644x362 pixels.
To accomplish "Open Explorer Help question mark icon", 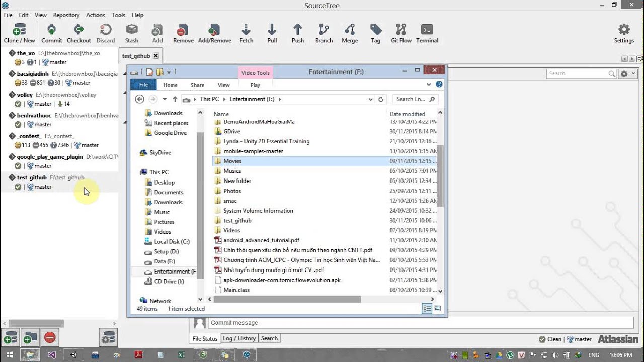I will pyautogui.click(x=439, y=85).
